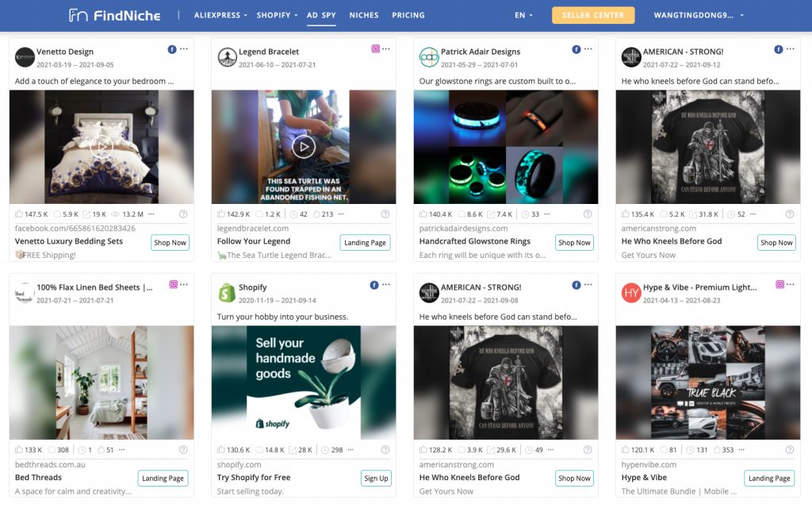The image size is (812, 508).
Task: Expand the Shopify dropdown menu
Action: [x=277, y=16]
